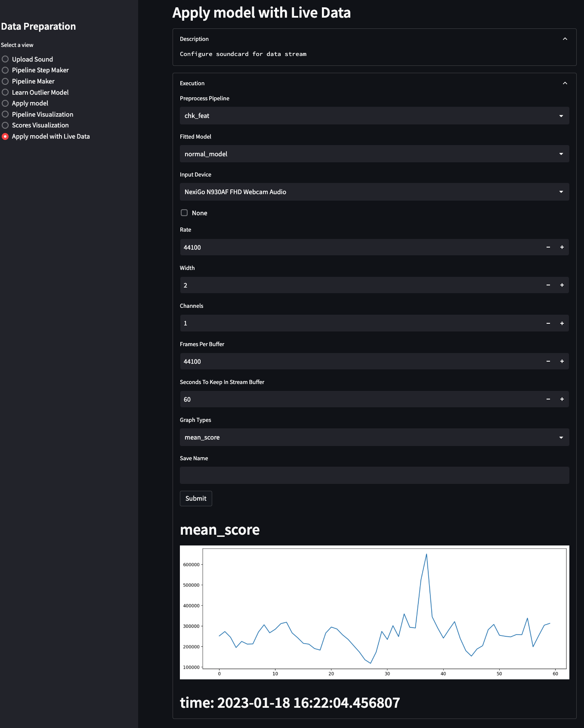Screen dimensions: 584x728
Task: Decrease the Width value with minus
Action: pyautogui.click(x=548, y=285)
